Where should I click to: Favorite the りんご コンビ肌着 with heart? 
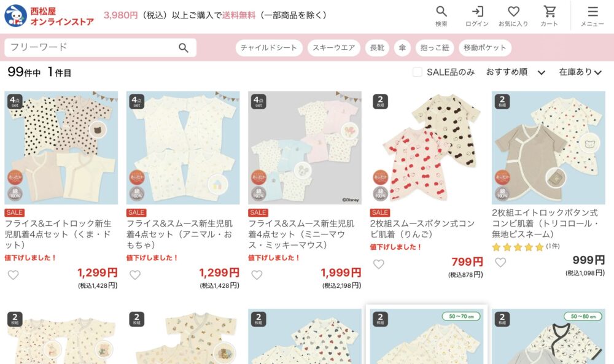(x=379, y=264)
